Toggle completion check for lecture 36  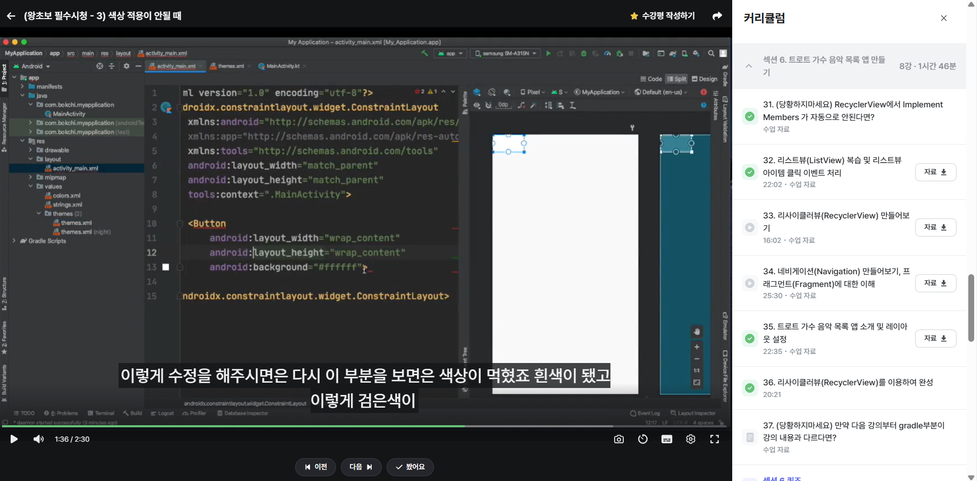[x=750, y=388]
